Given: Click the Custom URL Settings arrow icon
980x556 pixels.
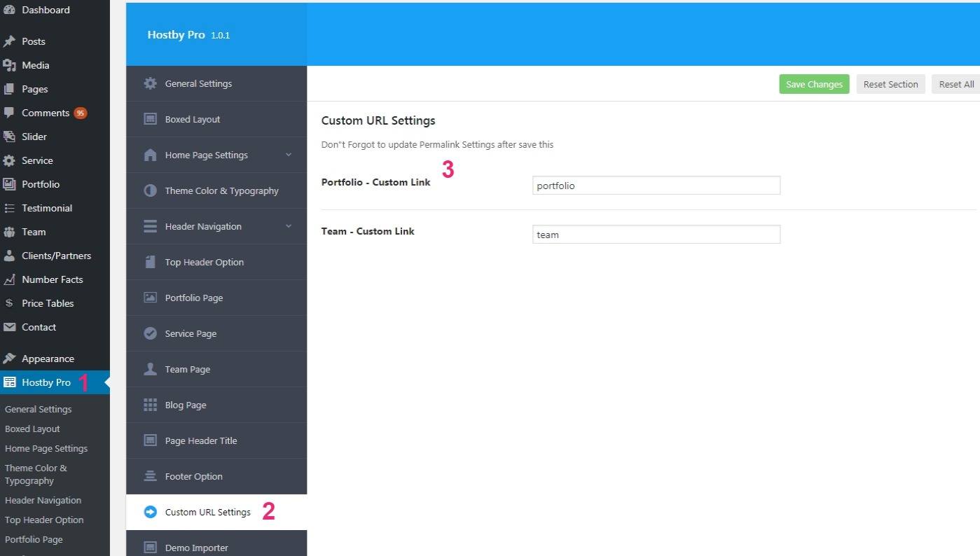Looking at the screenshot, I should pyautogui.click(x=150, y=512).
